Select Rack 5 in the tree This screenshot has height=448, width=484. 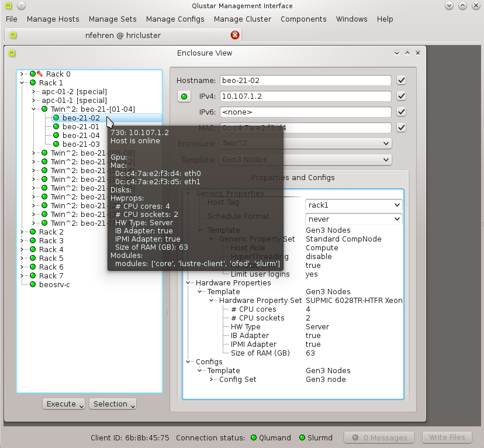tap(51, 258)
